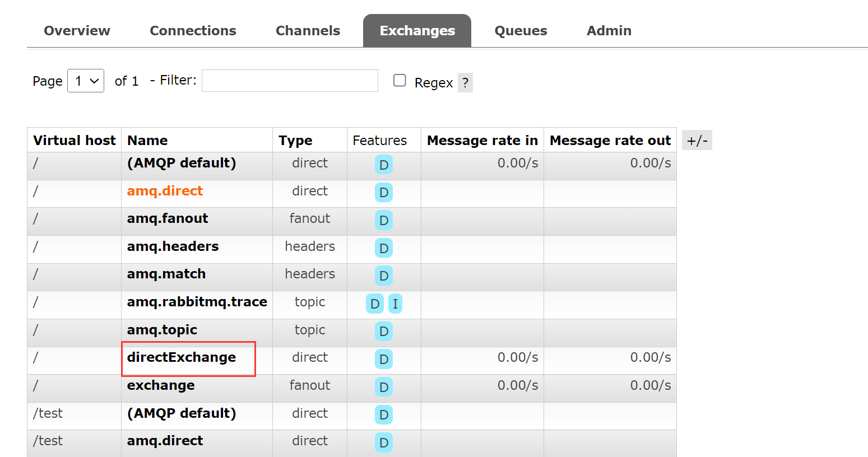Click message rate out for directExchange
Screen dimensions: 868x457
[651, 357]
